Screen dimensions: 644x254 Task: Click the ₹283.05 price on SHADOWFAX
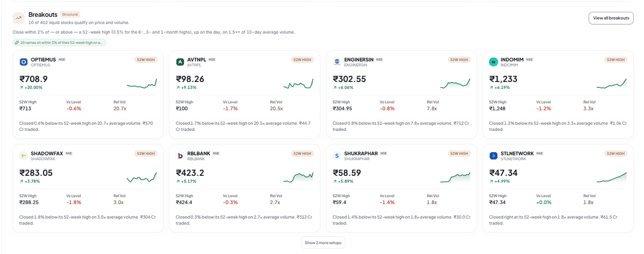point(36,173)
